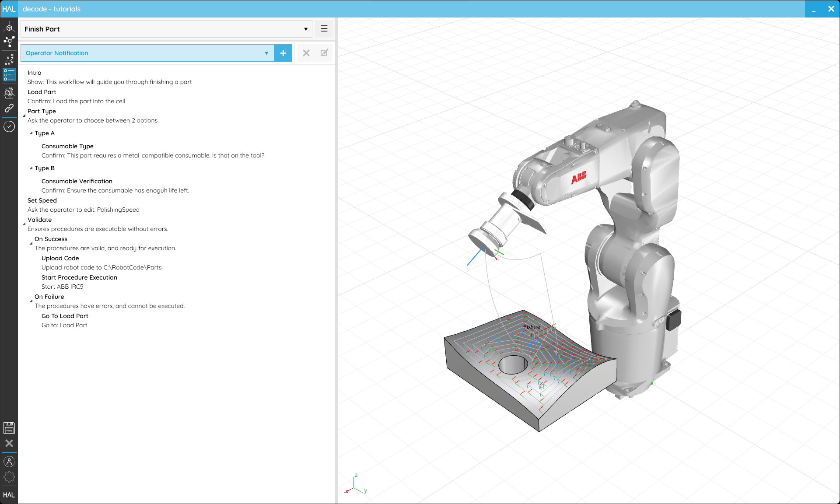Open the network nodes icon in sidebar
Screen dimensions: 840x504
coord(9,42)
